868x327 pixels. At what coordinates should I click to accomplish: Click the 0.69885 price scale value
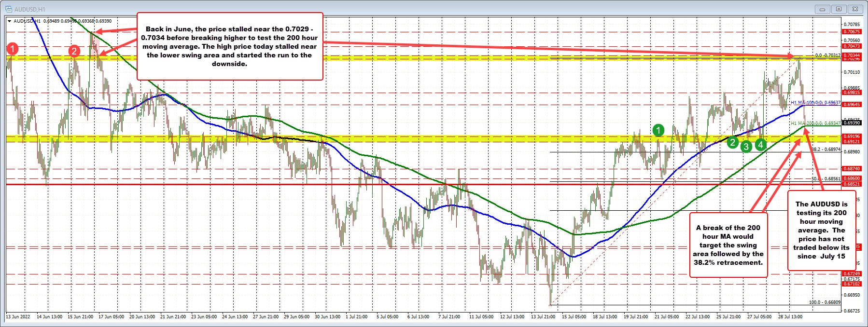852,88
